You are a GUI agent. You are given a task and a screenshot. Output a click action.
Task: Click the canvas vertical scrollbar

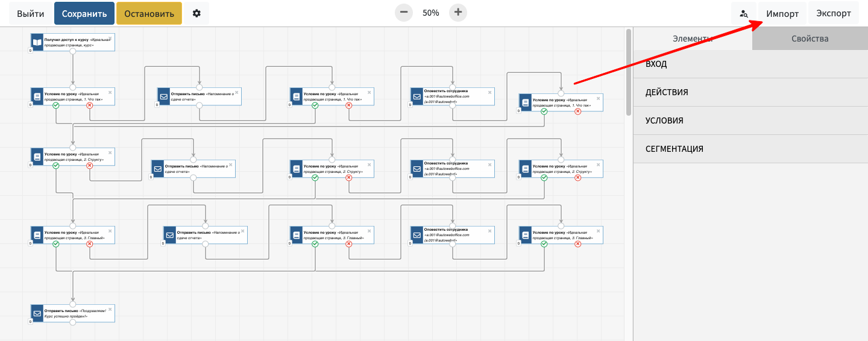tap(629, 72)
